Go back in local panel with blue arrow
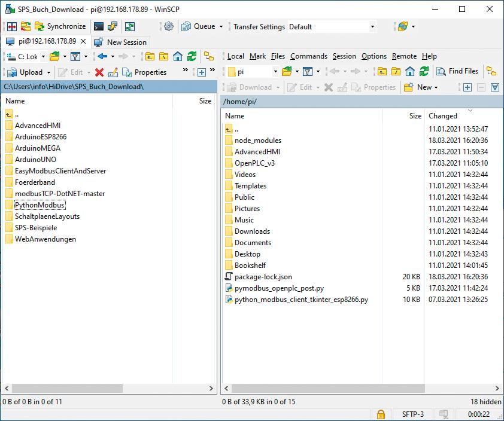504x421 pixels. coord(102,57)
